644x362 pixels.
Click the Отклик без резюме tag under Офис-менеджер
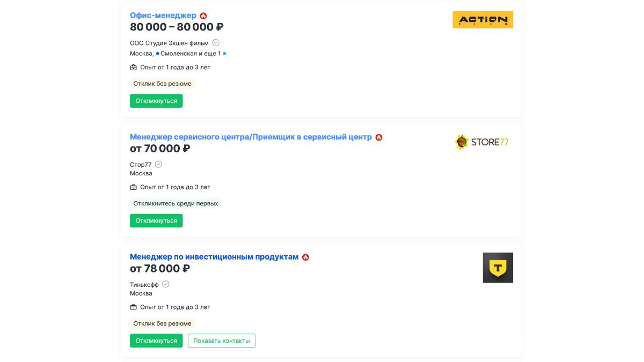[x=162, y=84]
